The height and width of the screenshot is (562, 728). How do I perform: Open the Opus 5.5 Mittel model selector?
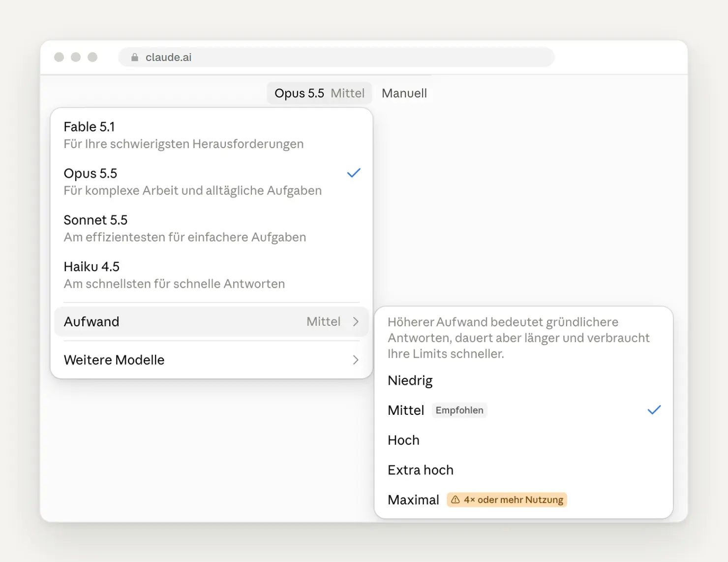(319, 93)
